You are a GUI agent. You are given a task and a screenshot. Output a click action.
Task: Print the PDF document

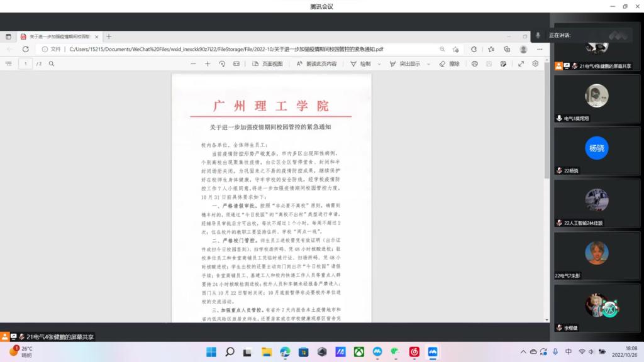pos(475,63)
